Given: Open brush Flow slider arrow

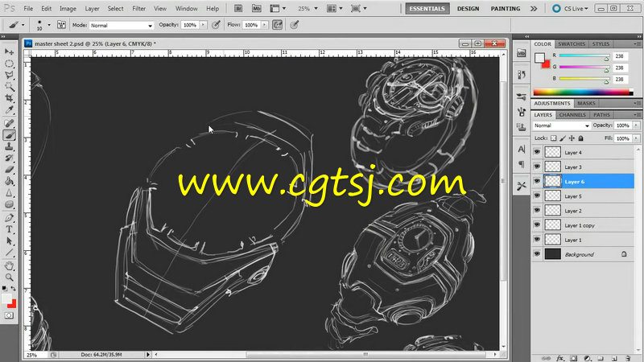Looking at the screenshot, I should [265, 25].
